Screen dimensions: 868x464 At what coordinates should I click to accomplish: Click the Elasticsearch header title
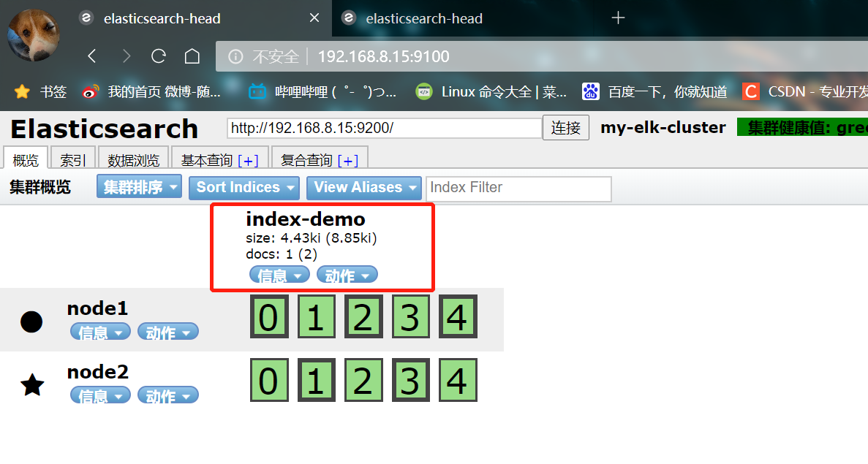(x=104, y=129)
